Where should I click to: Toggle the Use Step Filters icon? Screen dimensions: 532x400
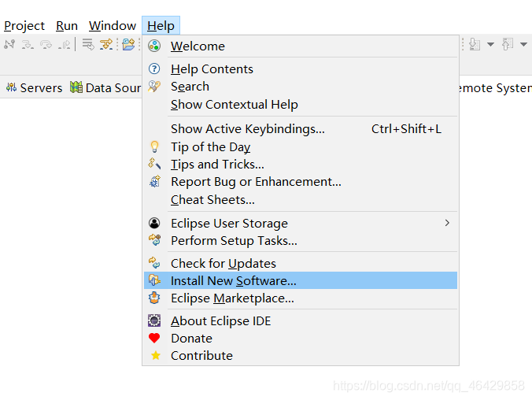point(106,44)
